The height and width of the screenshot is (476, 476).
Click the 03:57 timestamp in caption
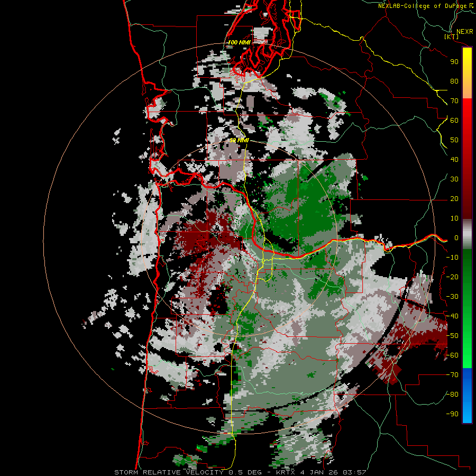tap(355, 472)
